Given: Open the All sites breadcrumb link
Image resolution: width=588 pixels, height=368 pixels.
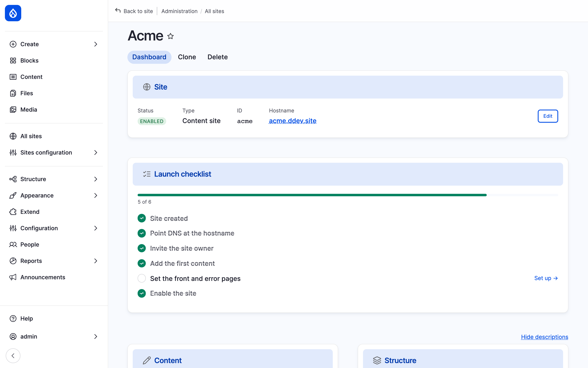Looking at the screenshot, I should [x=214, y=11].
